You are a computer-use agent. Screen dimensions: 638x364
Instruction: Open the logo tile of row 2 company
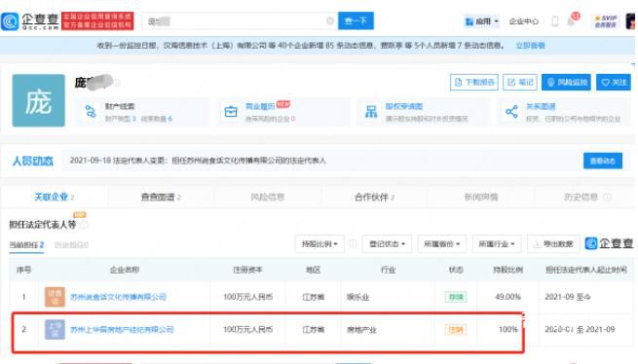(55, 329)
